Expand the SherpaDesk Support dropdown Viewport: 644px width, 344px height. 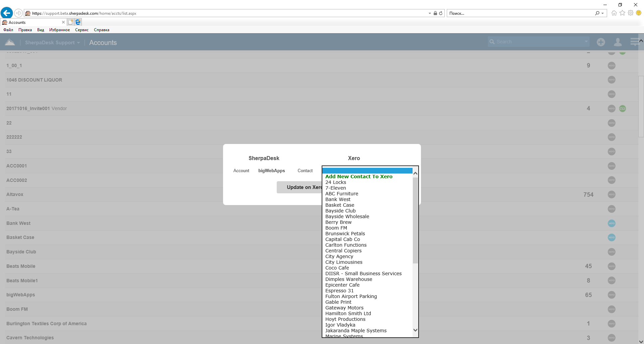click(x=52, y=43)
